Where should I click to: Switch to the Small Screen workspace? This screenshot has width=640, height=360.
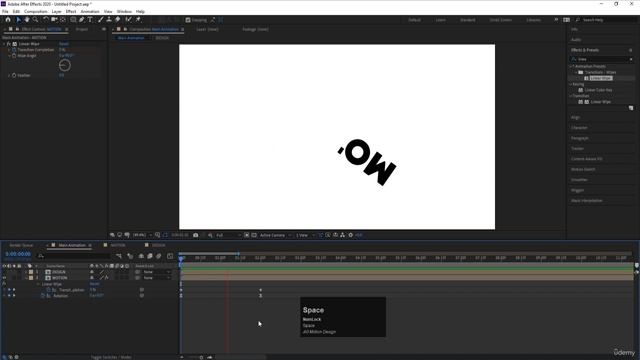click(500, 20)
